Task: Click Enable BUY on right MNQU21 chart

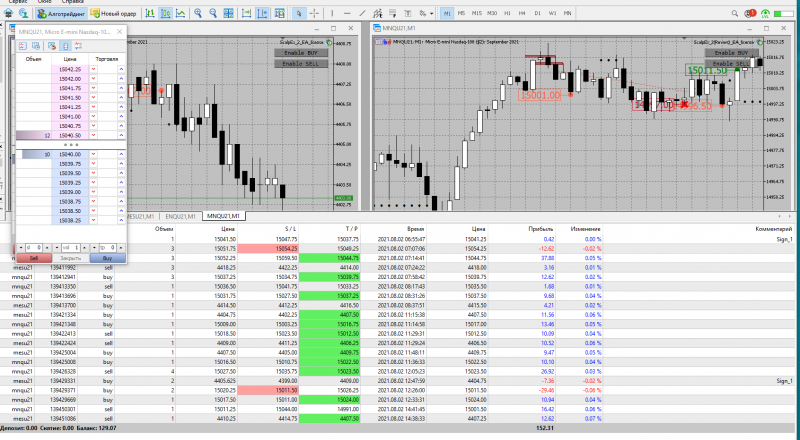Action: 731,53
